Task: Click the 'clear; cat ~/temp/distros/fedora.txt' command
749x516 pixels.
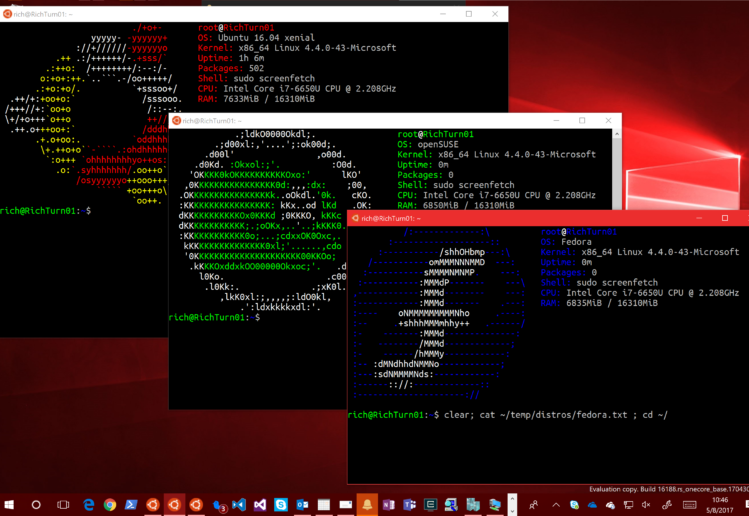Action: point(535,415)
